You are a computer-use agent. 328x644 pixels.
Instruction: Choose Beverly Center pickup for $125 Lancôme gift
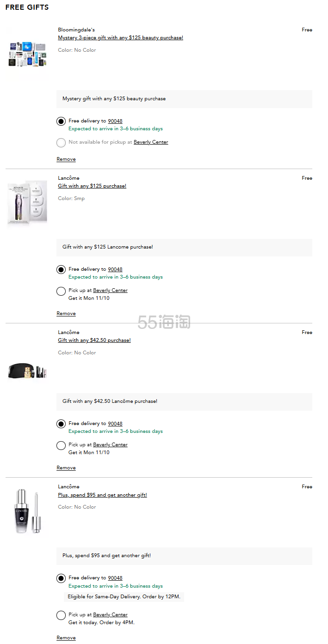[x=61, y=291]
